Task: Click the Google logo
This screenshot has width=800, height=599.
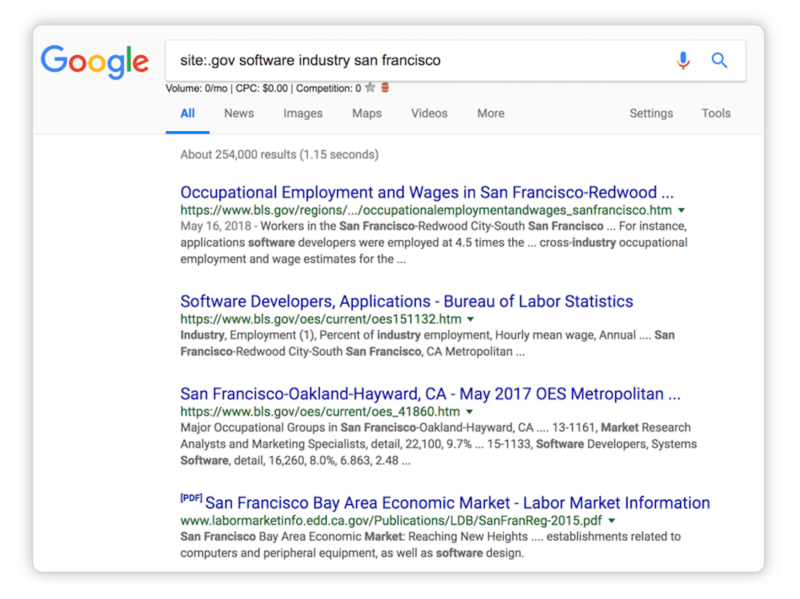Action: coord(95,62)
